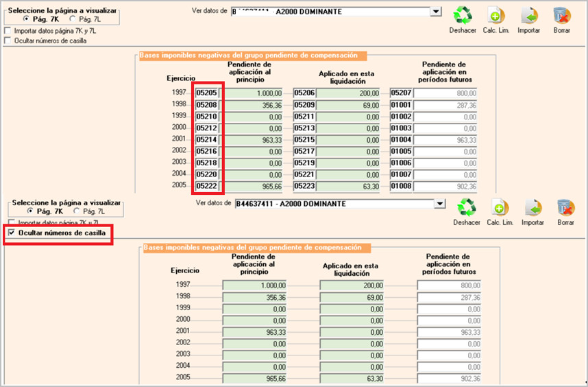Viewport: 588px width, 387px height.
Task: Click field beside casilla 05222 showing 965,66
Action: (x=251, y=186)
